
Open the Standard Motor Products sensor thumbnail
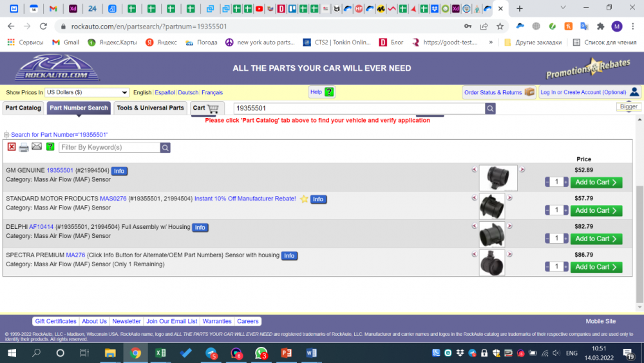tap(492, 206)
